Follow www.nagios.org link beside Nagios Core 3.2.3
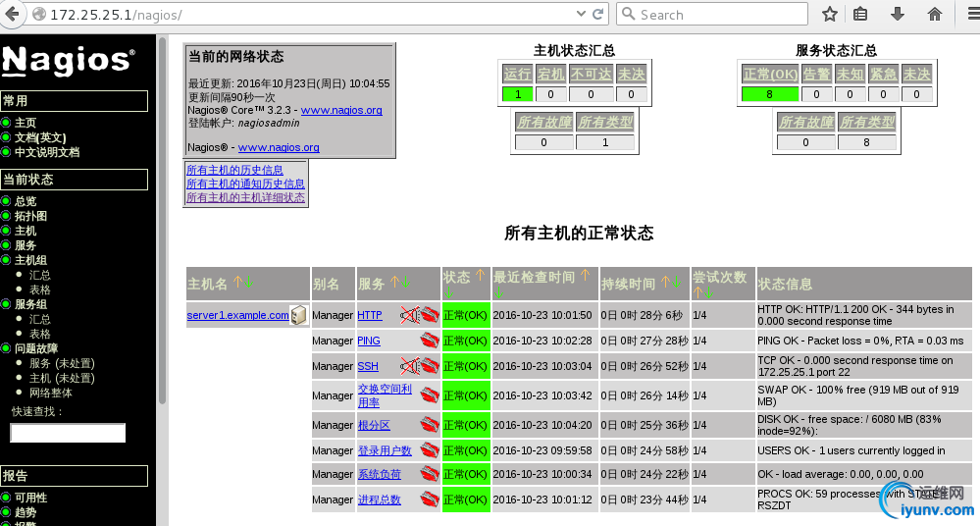Image resolution: width=980 pixels, height=526 pixels. (341, 110)
